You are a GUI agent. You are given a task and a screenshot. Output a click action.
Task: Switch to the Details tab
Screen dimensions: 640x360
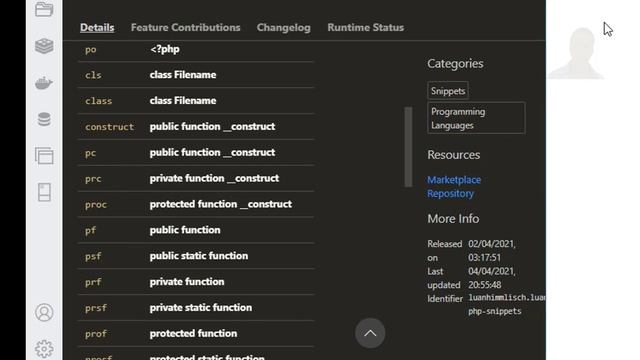[97, 27]
